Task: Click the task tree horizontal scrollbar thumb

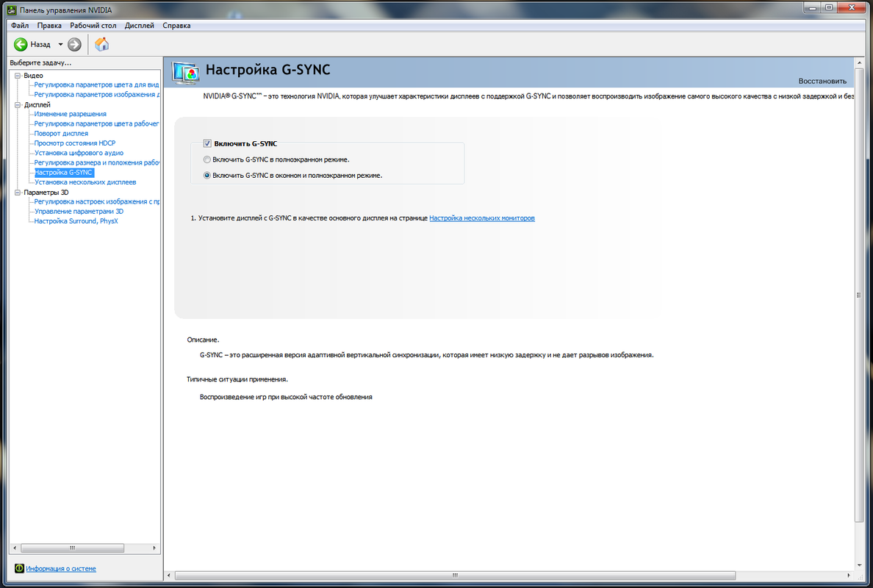Action: tap(72, 548)
